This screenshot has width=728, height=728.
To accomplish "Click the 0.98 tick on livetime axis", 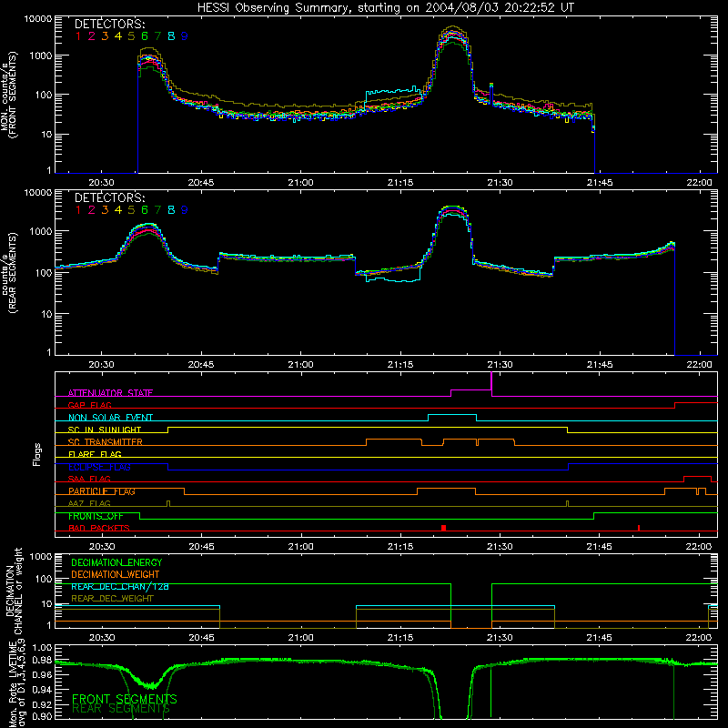I will pos(42,661).
